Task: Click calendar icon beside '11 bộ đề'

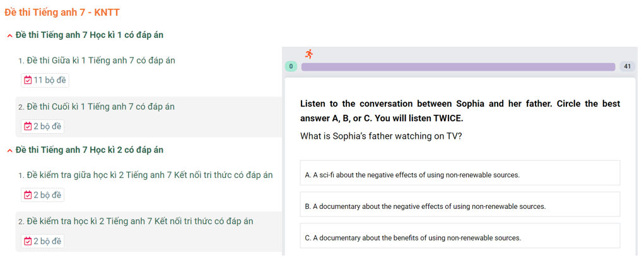Action: coord(28,81)
